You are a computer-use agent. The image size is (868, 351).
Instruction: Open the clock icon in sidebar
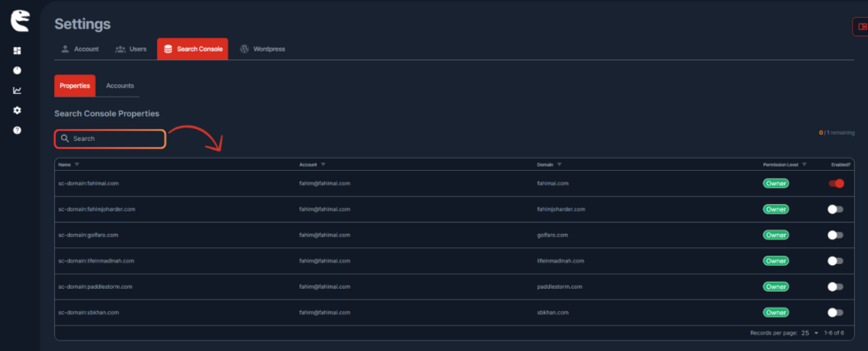17,71
